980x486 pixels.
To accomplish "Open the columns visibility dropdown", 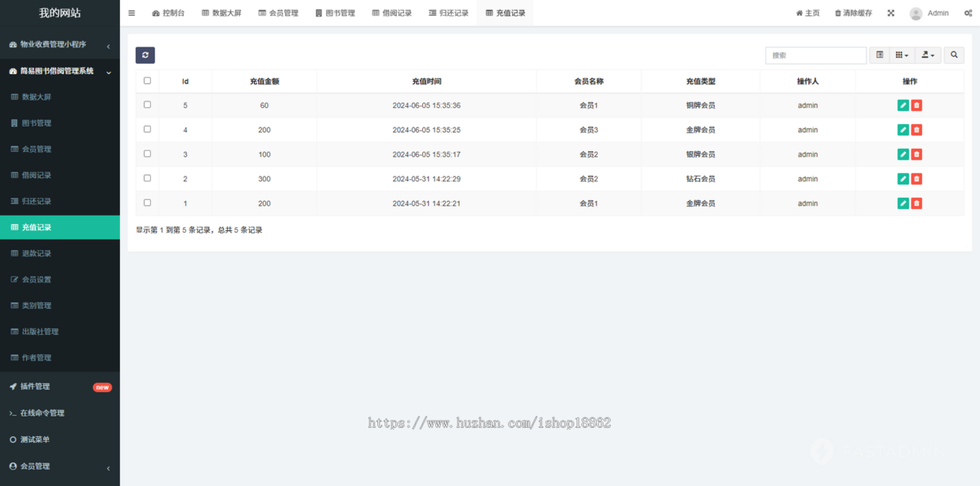I will pos(901,55).
